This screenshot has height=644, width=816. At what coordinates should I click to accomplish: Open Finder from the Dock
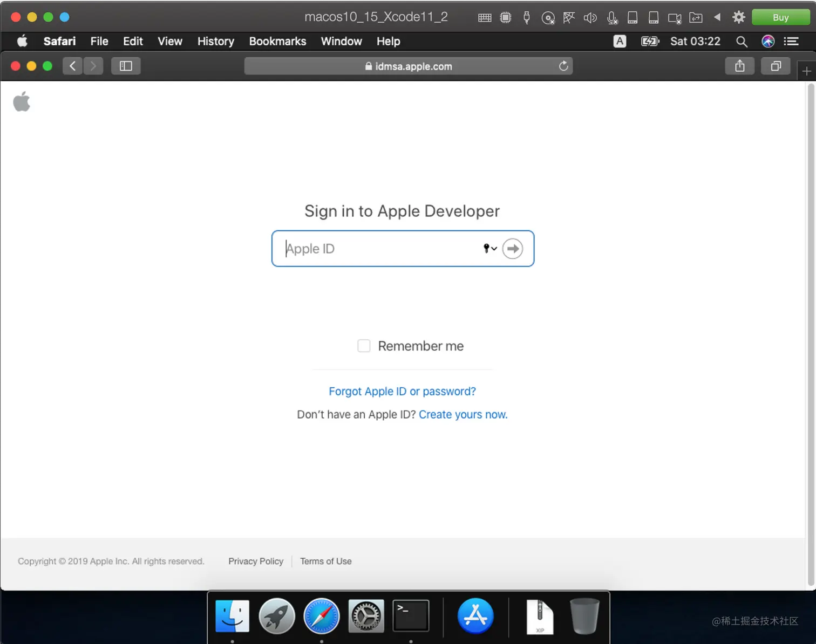pos(233,616)
